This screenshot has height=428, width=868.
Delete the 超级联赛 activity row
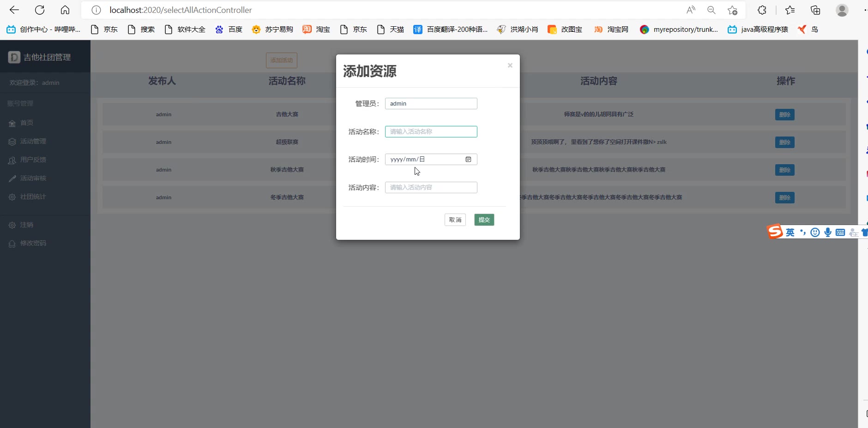pyautogui.click(x=785, y=143)
